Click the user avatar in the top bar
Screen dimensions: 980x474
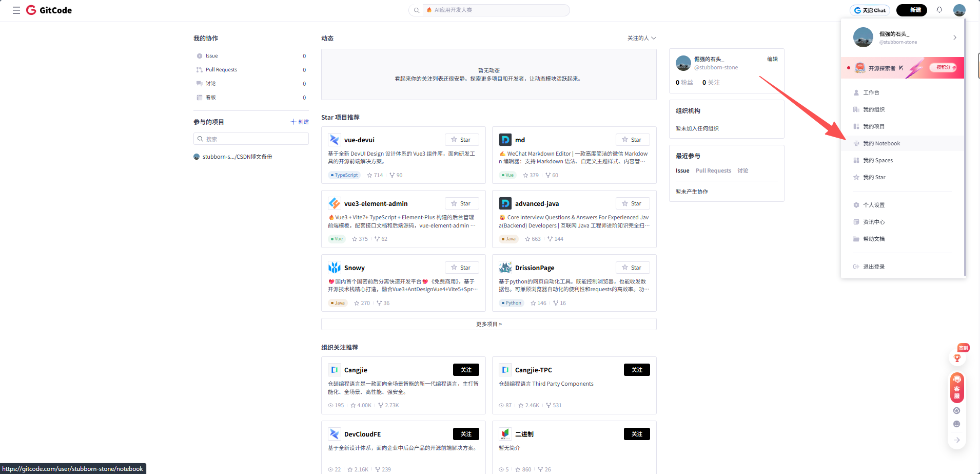(x=959, y=10)
